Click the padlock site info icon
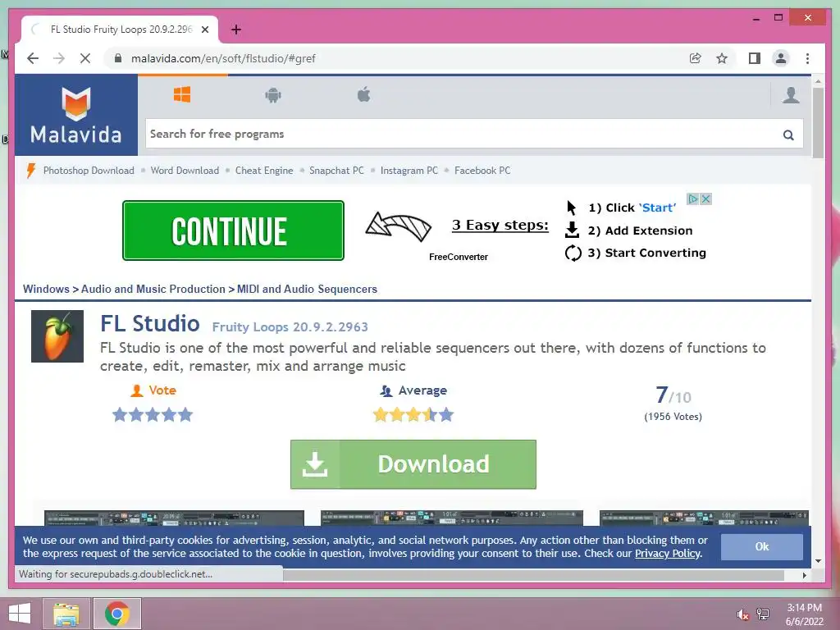The height and width of the screenshot is (630, 840). coord(118,58)
